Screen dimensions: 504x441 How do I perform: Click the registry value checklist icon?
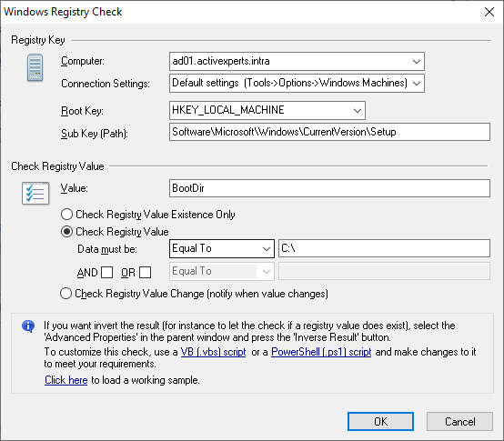35,193
